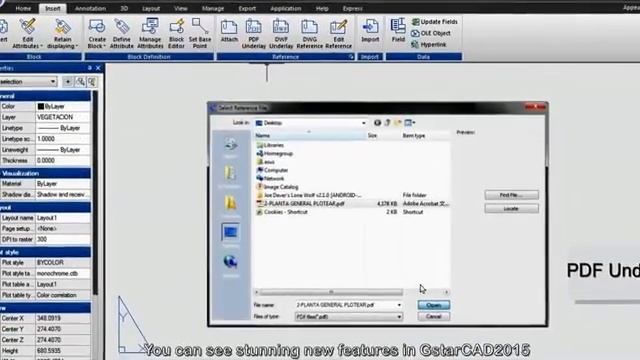Expand the File name dropdown
640x360 pixels.
point(399,305)
